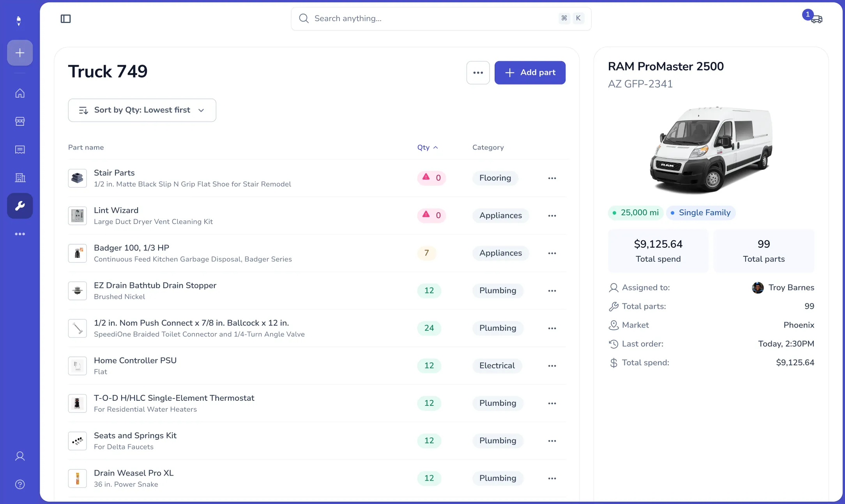Click the Single Family badge
The image size is (845, 504).
(700, 213)
